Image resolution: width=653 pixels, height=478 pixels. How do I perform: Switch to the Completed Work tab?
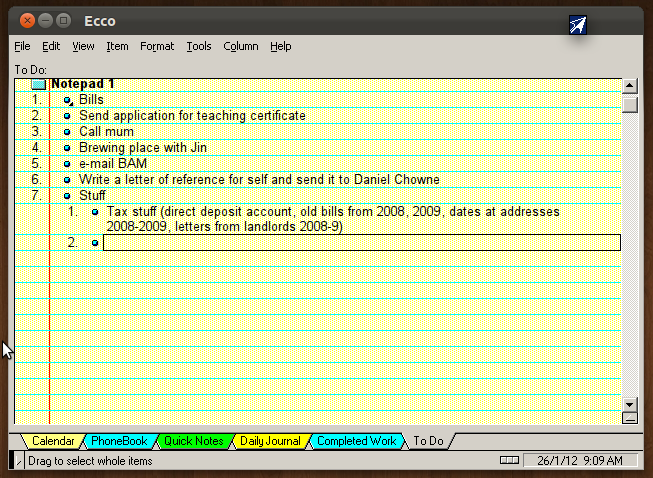point(356,441)
